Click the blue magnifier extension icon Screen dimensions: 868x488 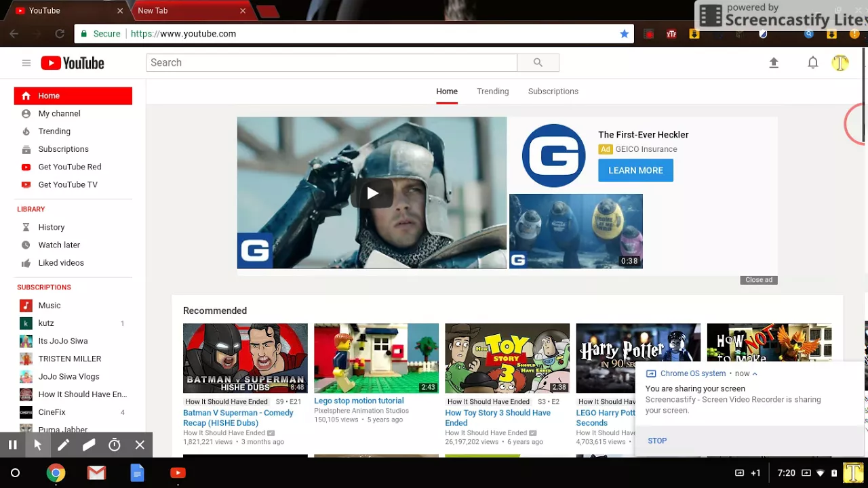coord(808,34)
